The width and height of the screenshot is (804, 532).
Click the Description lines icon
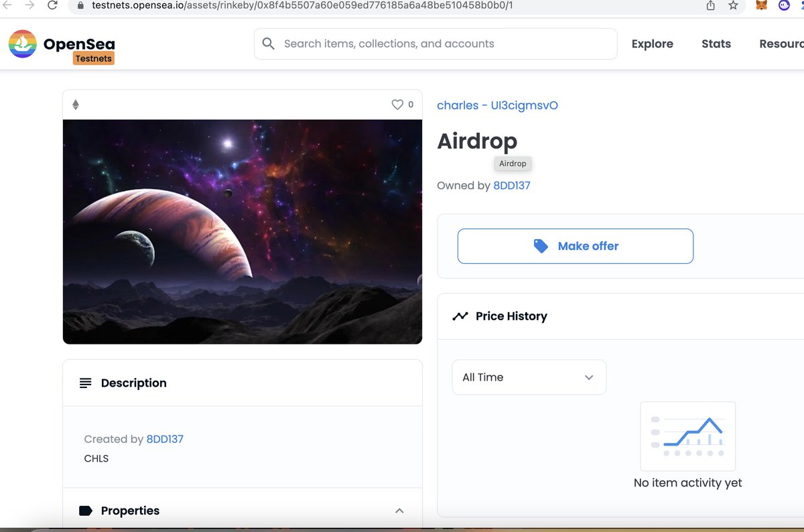click(85, 383)
